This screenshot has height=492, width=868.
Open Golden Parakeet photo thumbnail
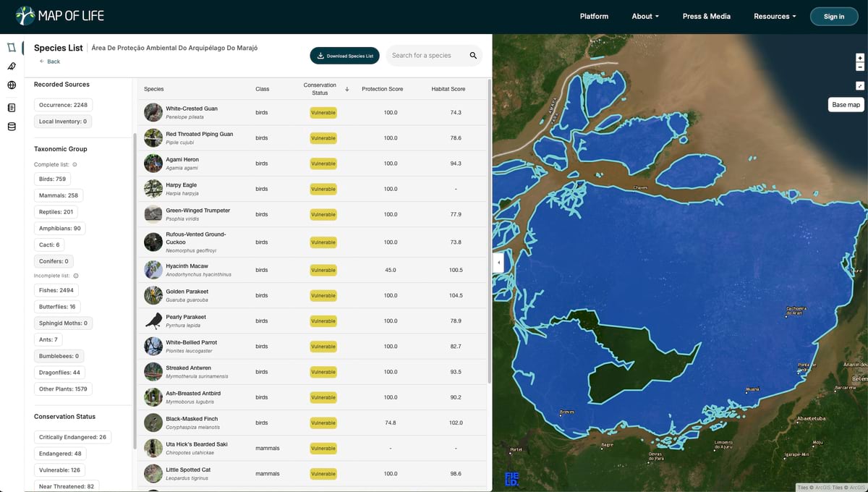pos(153,295)
